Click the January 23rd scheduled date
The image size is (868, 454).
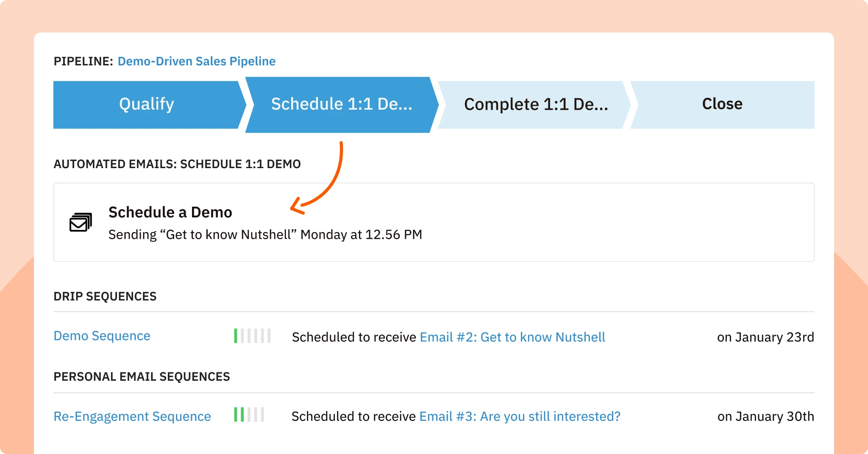(765, 337)
